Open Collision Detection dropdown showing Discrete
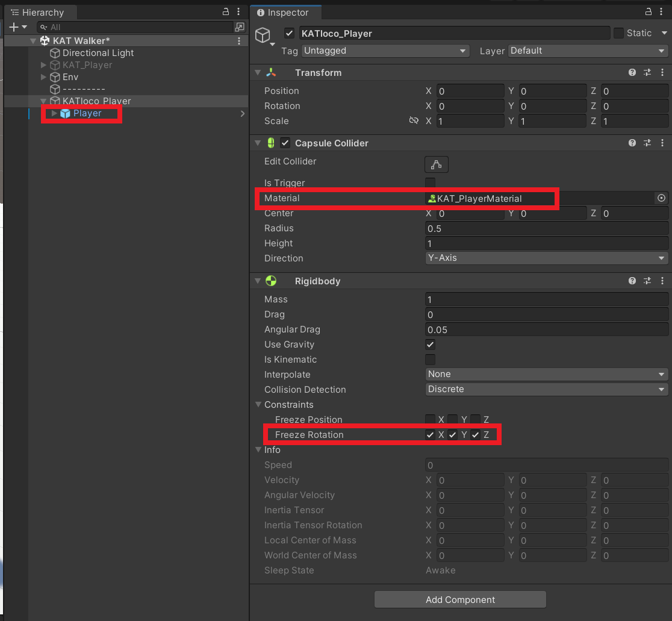The height and width of the screenshot is (621, 672). tap(546, 389)
